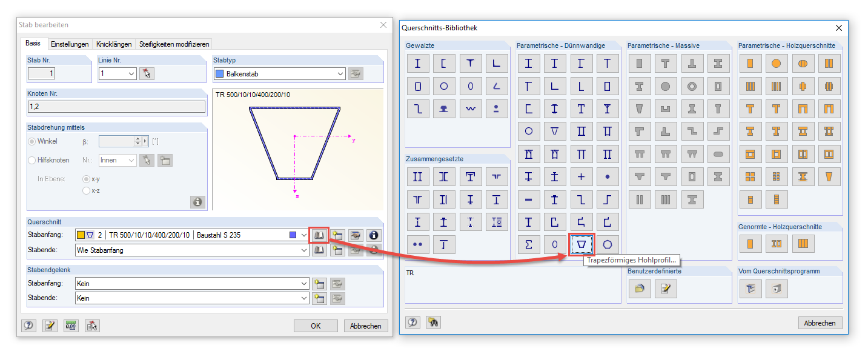Open the Querschnitt Stabende dropdown
Viewport: 868px width, 351px height.
click(303, 250)
